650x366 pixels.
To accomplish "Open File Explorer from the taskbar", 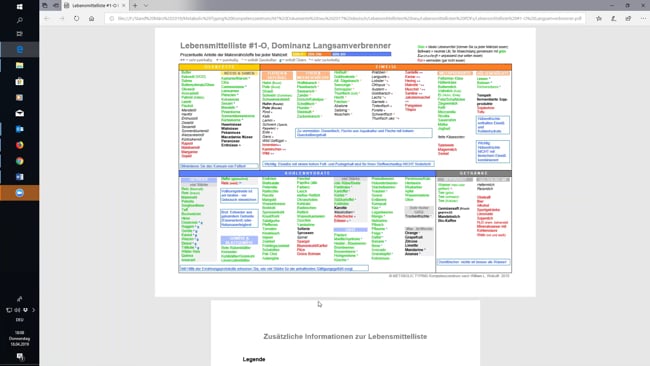I will [x=19, y=65].
